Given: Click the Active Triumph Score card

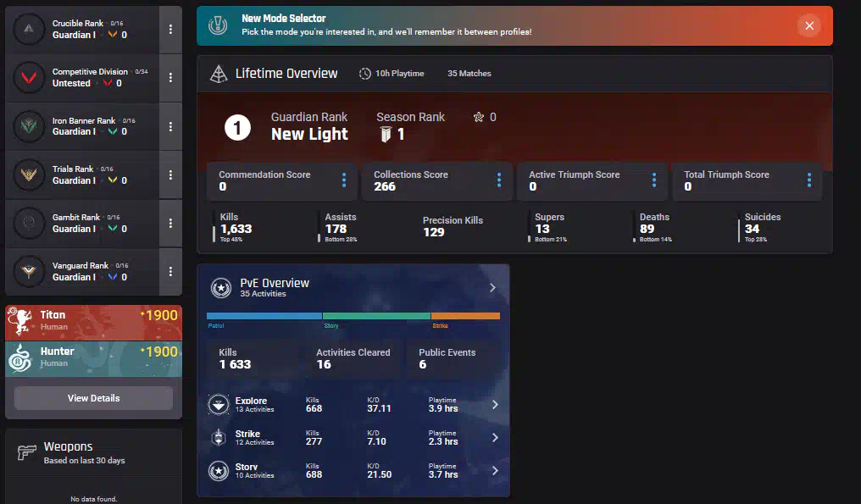Looking at the screenshot, I should tap(592, 181).
